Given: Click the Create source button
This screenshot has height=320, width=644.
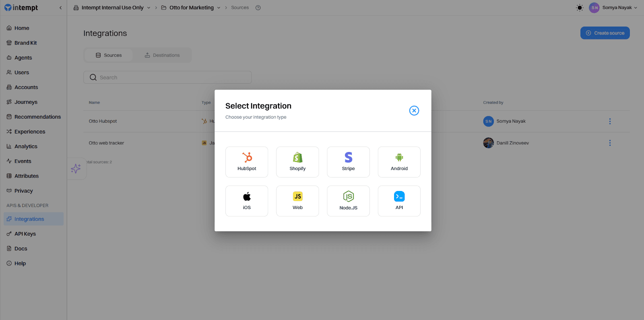Looking at the screenshot, I should 605,33.
